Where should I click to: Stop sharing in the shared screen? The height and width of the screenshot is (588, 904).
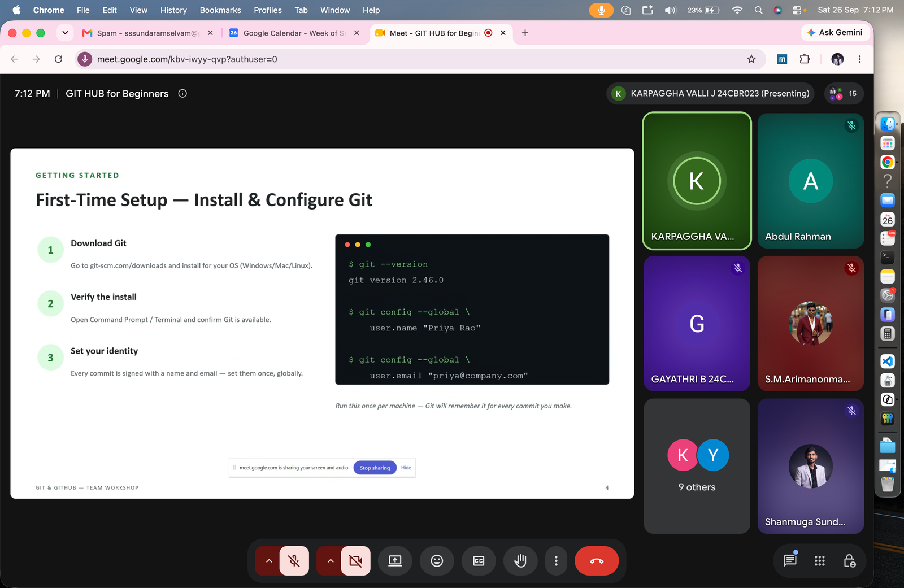pyautogui.click(x=375, y=468)
